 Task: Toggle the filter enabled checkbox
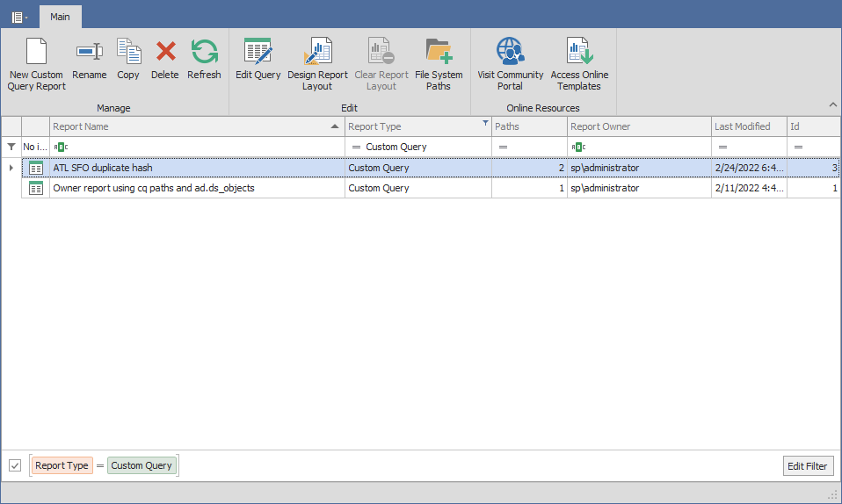tap(15, 465)
